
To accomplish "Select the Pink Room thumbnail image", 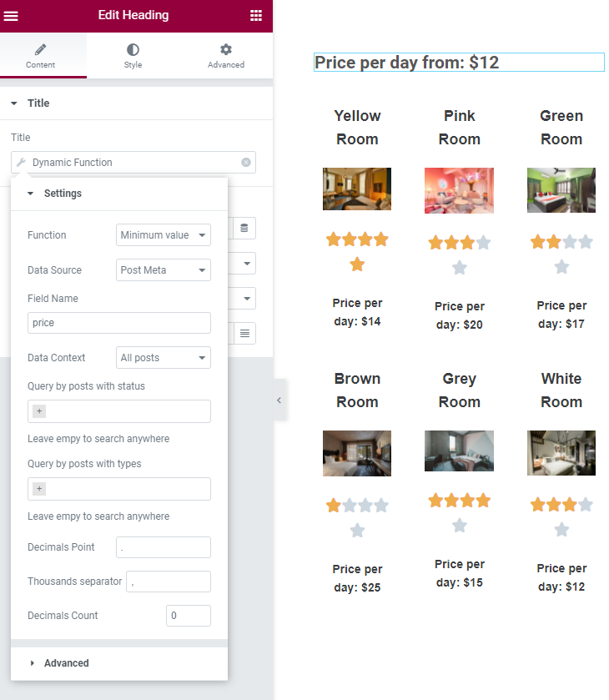I will [x=459, y=190].
